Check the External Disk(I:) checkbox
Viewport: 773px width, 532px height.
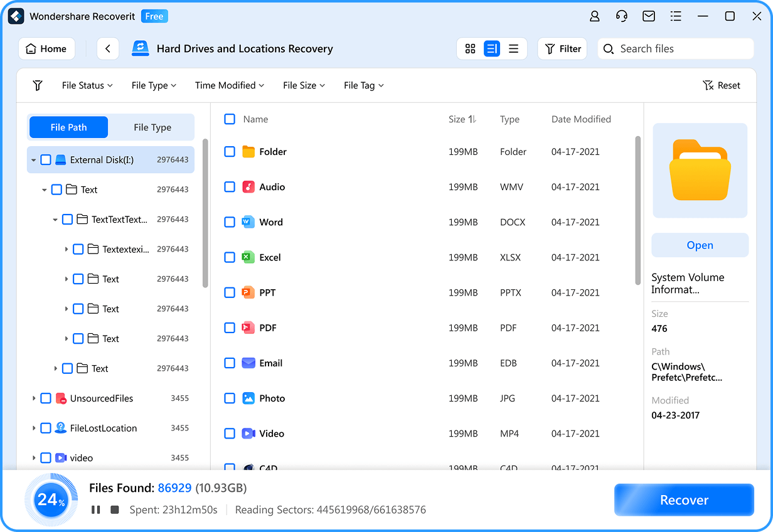[46, 160]
